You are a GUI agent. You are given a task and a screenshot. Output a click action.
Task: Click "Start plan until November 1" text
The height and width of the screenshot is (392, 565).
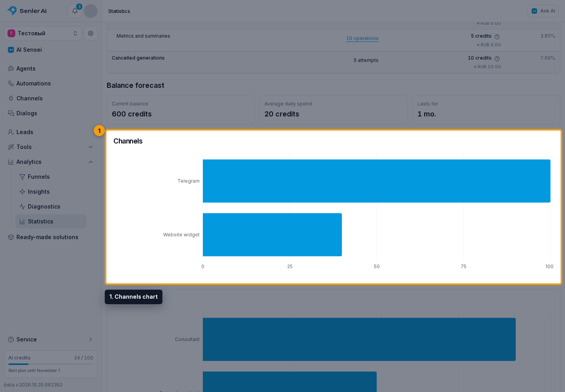point(34,371)
